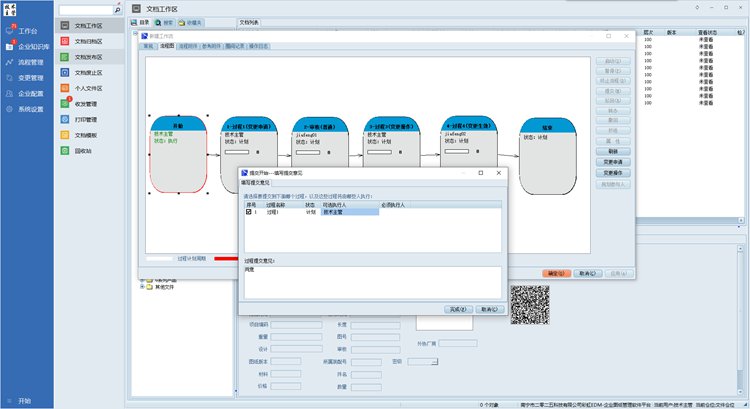Click the 过程提交意见 text area
750x409 pixels.
coord(370,281)
